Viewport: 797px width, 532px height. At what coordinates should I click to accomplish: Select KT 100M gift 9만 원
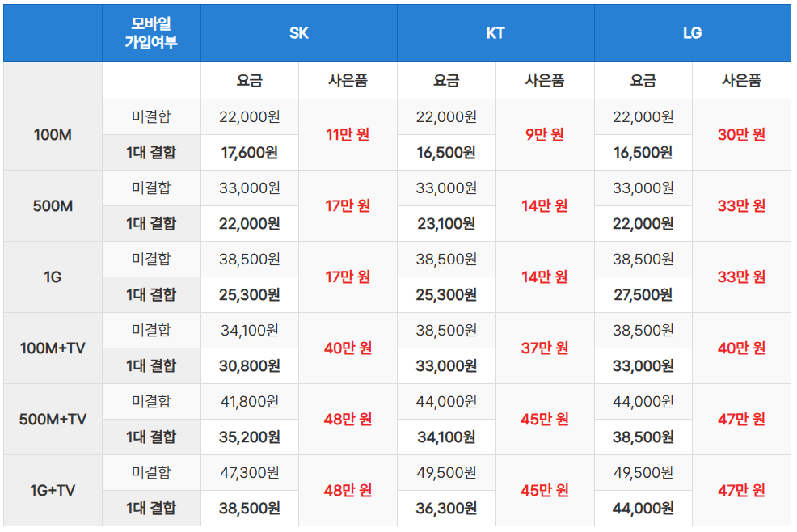(545, 135)
